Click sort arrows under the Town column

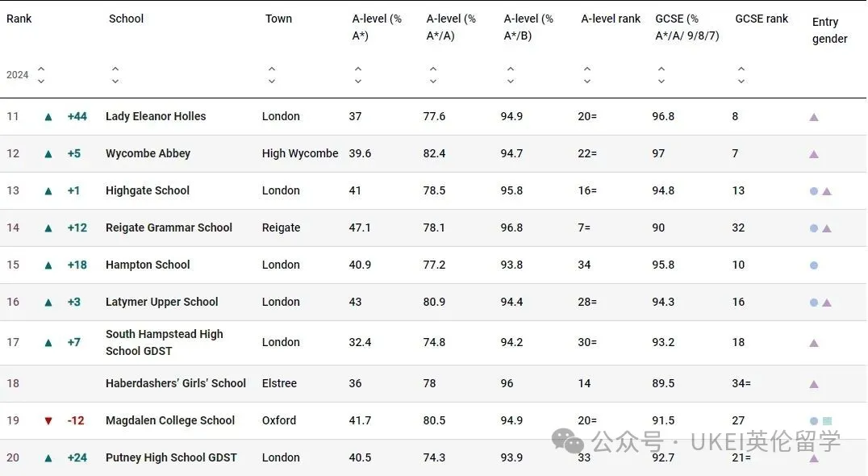[272, 75]
